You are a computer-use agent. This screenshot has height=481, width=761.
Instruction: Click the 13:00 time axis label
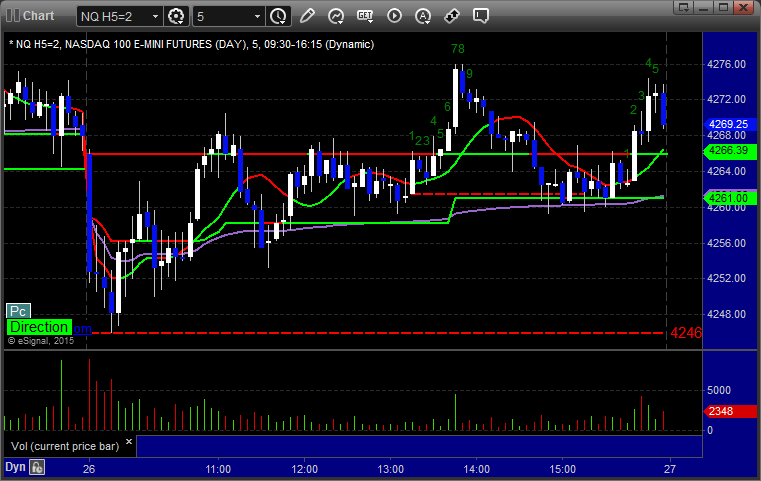[391, 469]
